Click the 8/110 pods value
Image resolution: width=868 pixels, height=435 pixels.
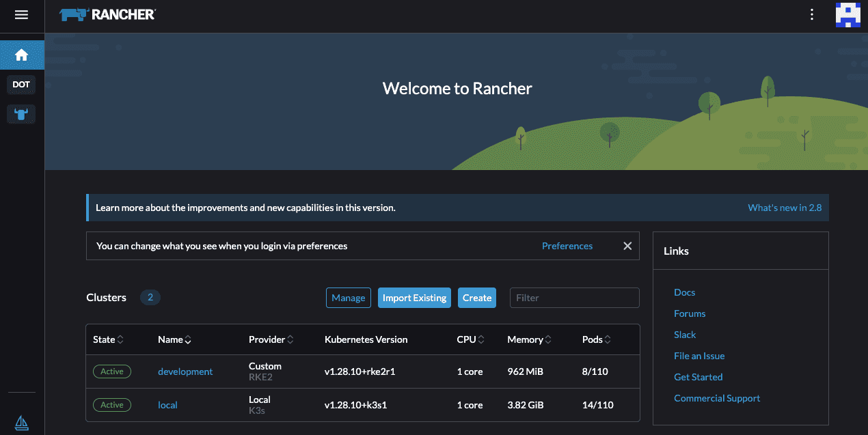595,371
